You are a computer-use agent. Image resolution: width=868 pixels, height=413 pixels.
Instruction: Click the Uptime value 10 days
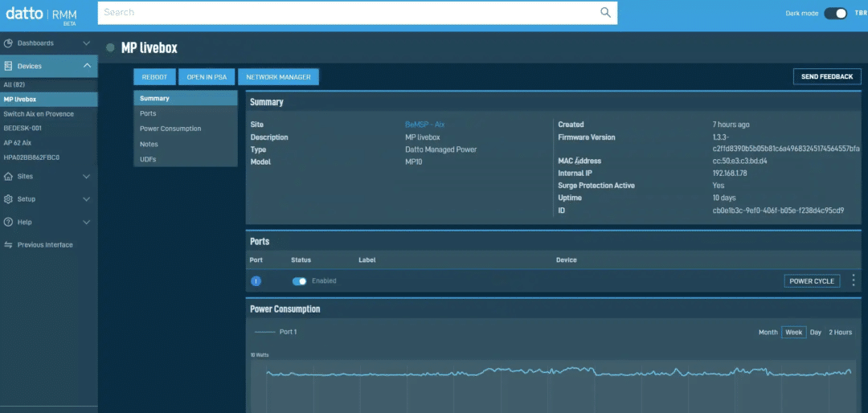point(724,198)
